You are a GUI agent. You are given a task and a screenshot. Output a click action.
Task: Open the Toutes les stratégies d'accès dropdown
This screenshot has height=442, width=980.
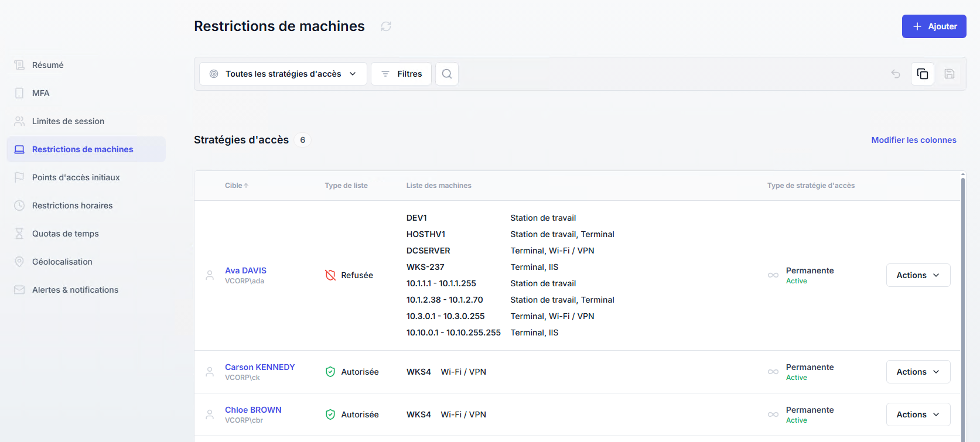283,74
